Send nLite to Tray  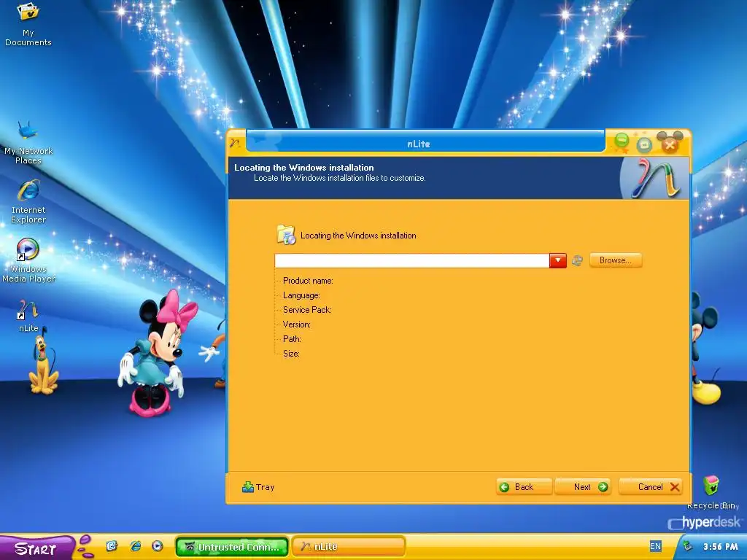(x=258, y=487)
